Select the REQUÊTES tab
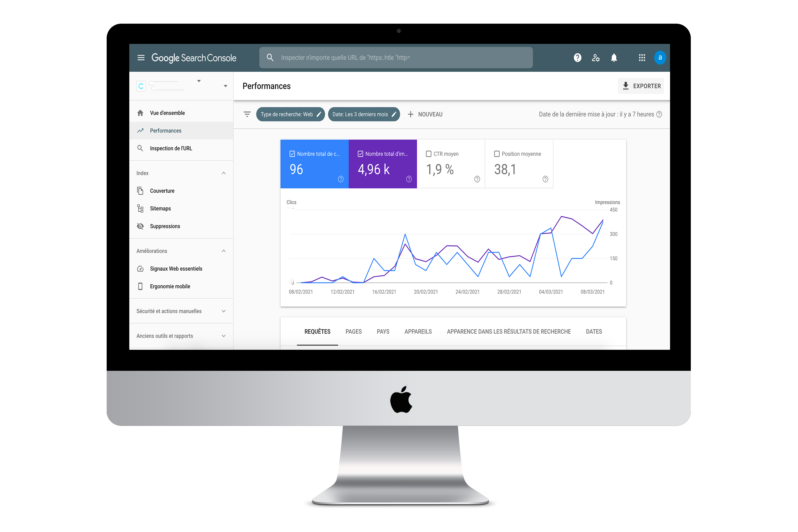 [317, 331]
